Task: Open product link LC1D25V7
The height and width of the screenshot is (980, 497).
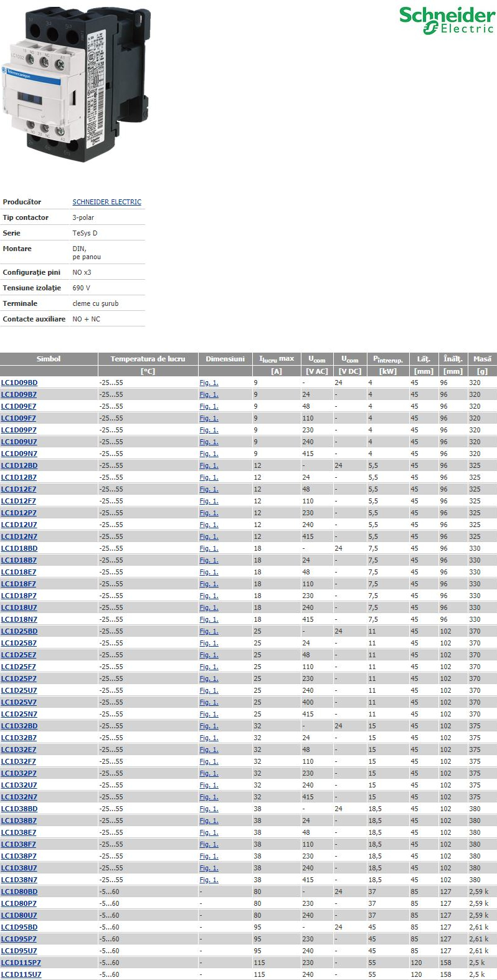Action: pos(19,702)
